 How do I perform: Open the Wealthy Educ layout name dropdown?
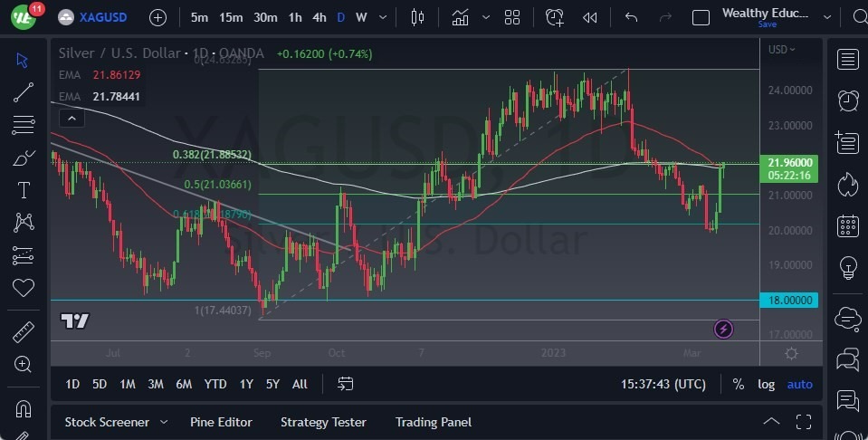(x=827, y=18)
